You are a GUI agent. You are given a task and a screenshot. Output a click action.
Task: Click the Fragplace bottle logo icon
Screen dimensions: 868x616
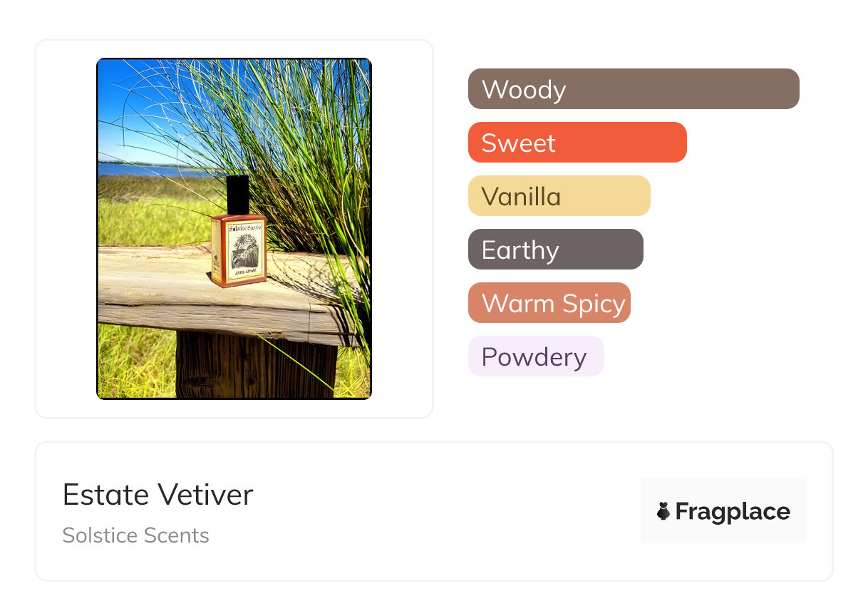(x=663, y=511)
